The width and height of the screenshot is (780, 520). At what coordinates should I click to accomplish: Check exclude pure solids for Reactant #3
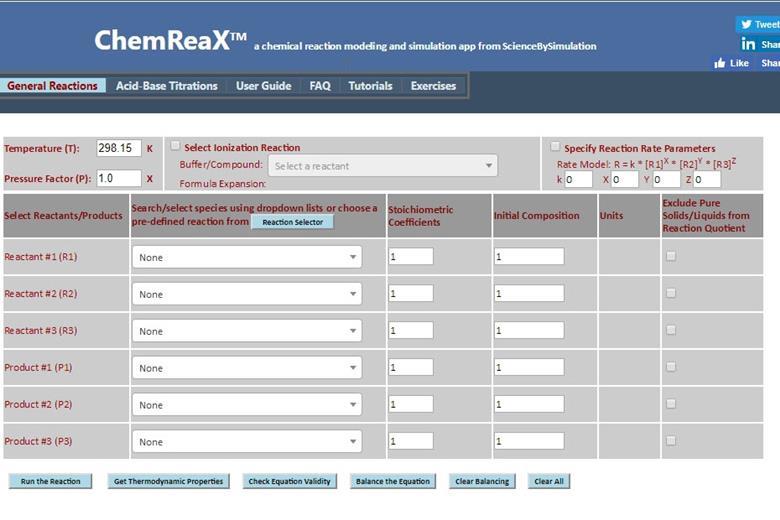pos(671,330)
